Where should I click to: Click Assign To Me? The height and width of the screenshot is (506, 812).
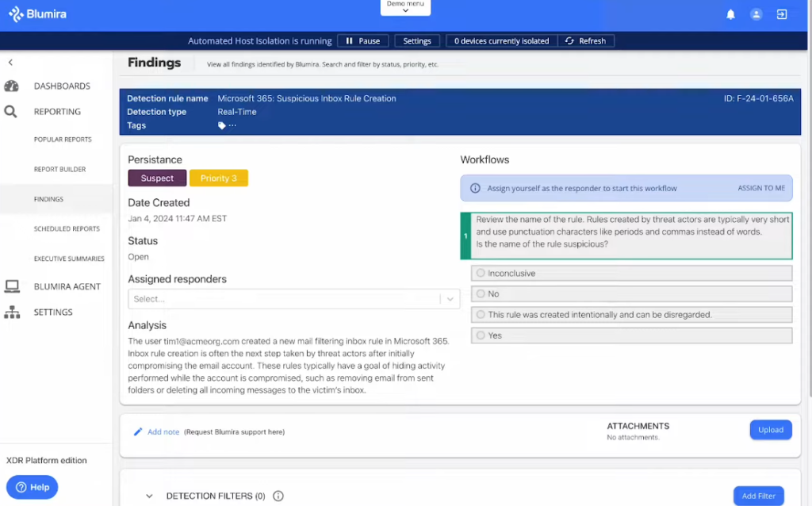[x=761, y=188]
